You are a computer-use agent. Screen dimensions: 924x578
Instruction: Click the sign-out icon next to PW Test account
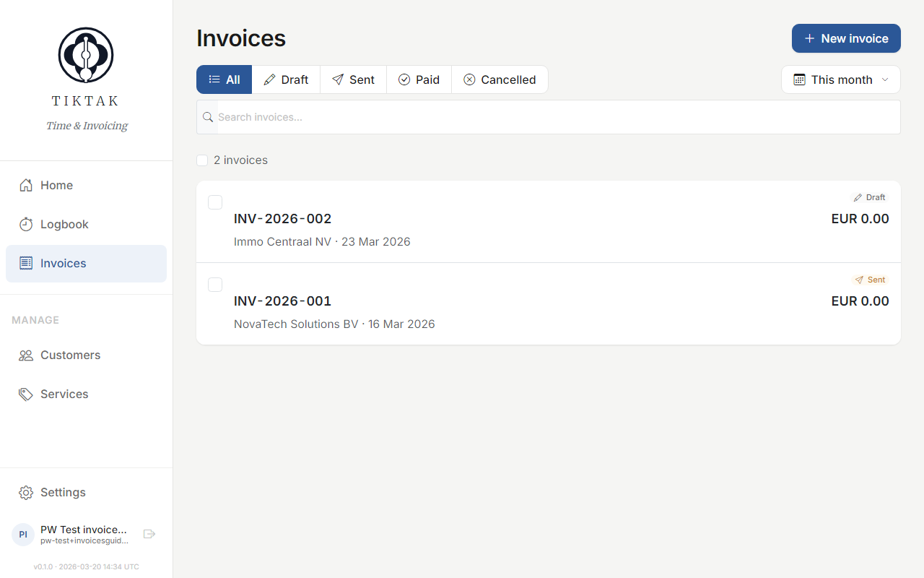click(149, 534)
